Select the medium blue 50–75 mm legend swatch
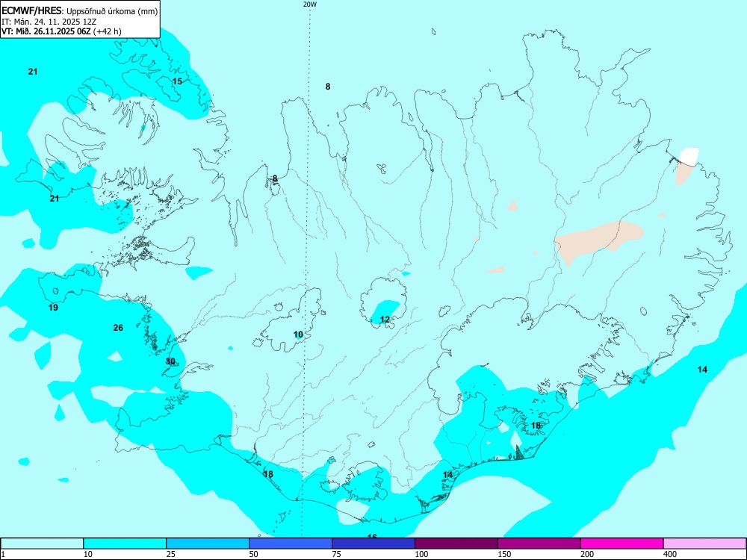 coord(291,544)
